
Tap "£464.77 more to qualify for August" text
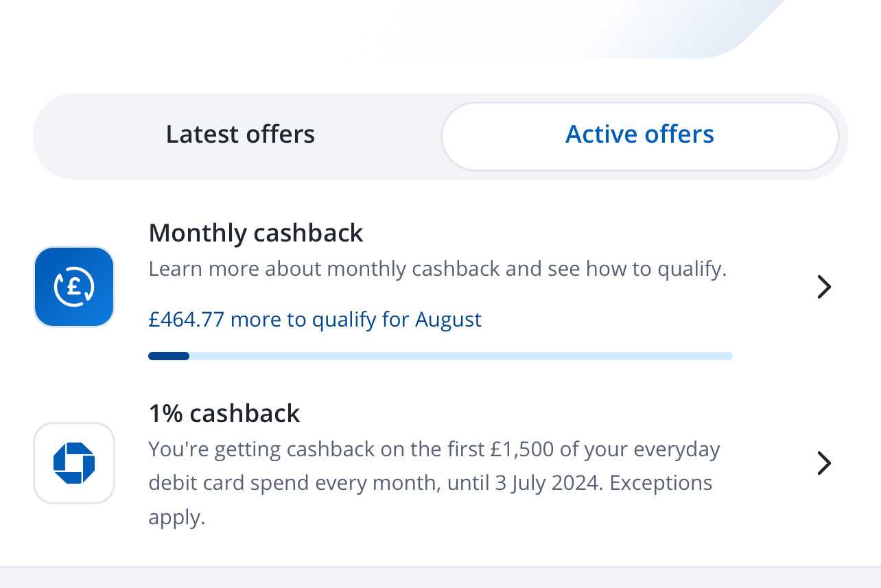[x=315, y=320]
